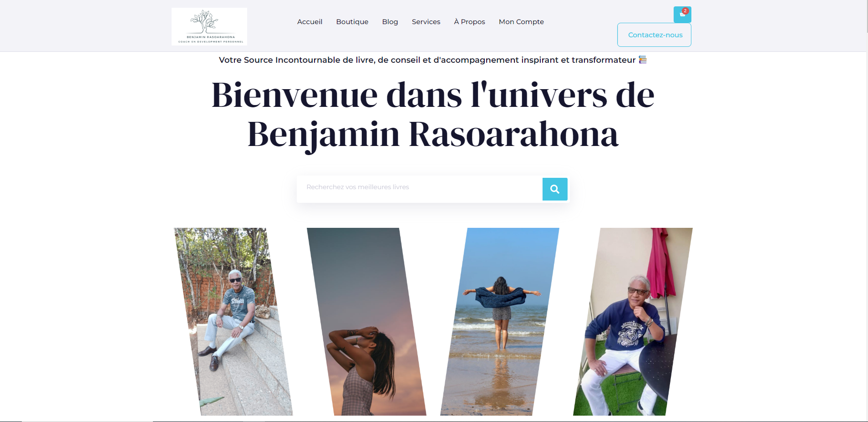
Task: Go to the Accueil menu item
Action: tap(310, 22)
